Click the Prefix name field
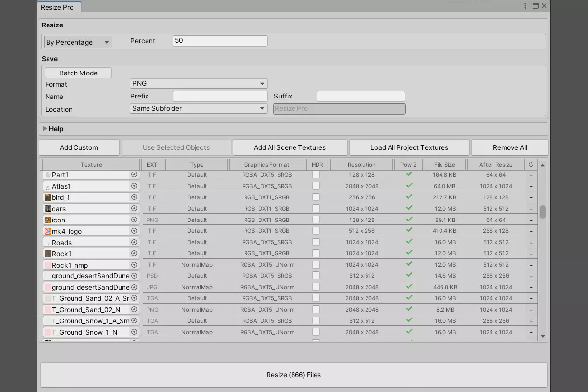Viewport: 588px width, 392px height. tap(220, 96)
